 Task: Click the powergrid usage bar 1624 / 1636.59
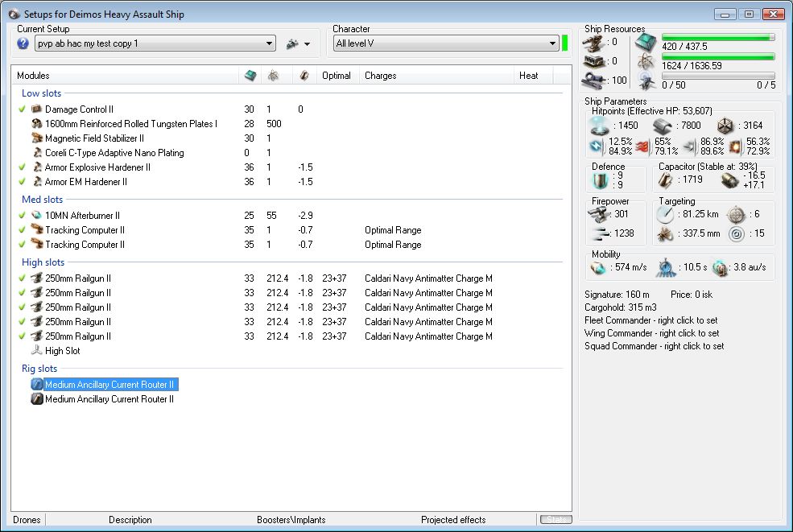718,56
